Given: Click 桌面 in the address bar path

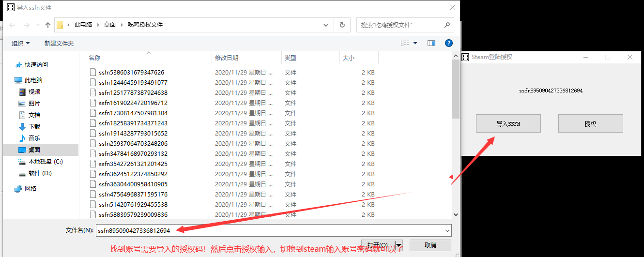Looking at the screenshot, I should 110,25.
